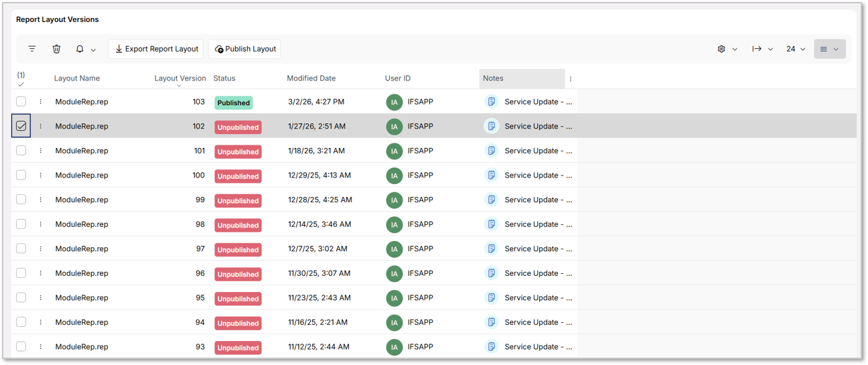
Task: Uncheck the version 102 row checkbox
Action: click(x=21, y=126)
